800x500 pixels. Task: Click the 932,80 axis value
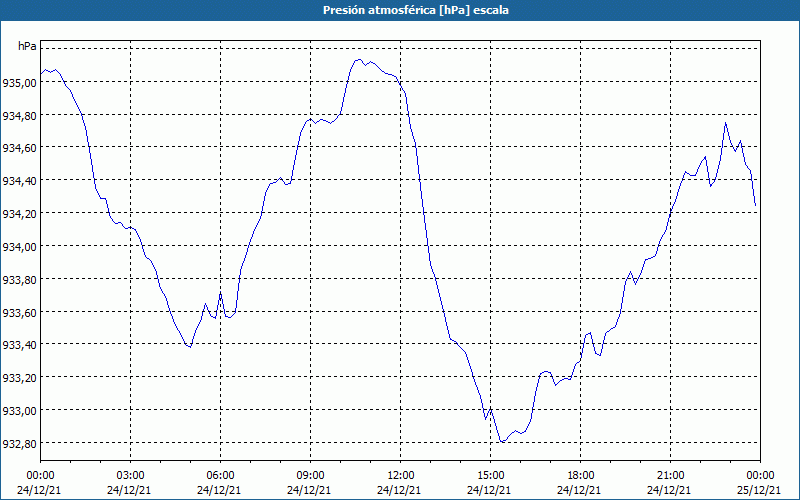[x=20, y=443]
